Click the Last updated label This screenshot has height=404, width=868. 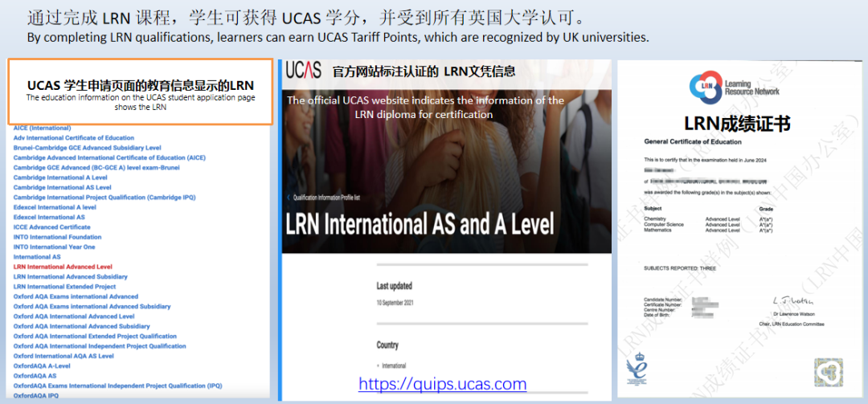pyautogui.click(x=394, y=286)
